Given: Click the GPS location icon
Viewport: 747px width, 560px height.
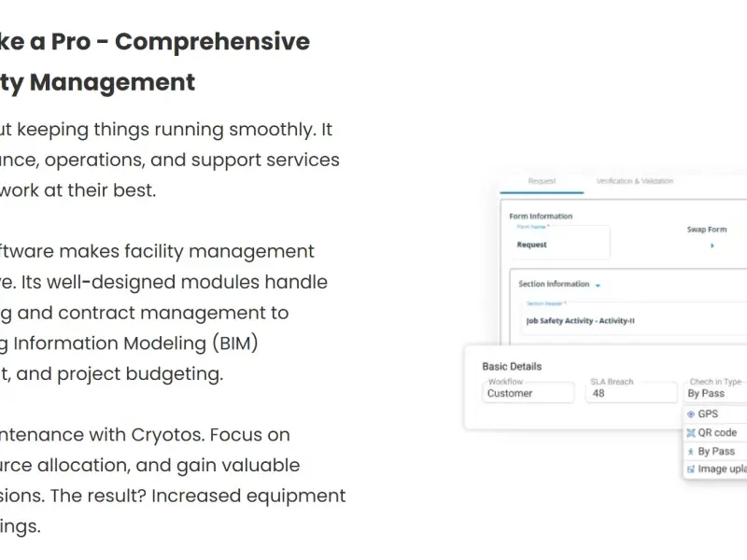Looking at the screenshot, I should pos(691,414).
